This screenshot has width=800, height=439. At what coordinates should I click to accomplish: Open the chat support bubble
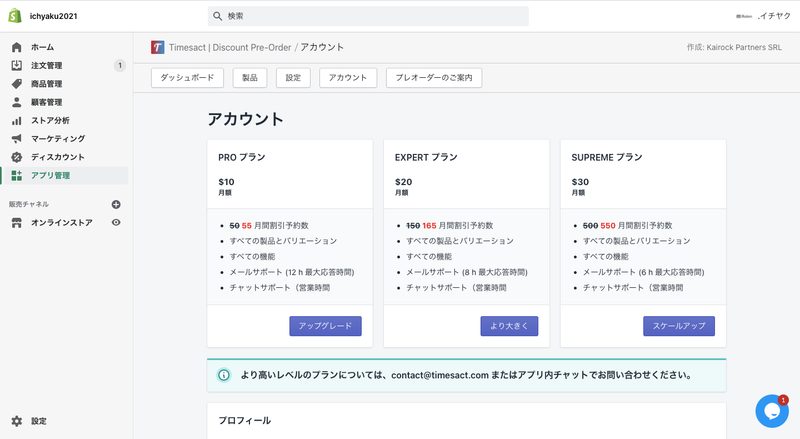click(772, 411)
